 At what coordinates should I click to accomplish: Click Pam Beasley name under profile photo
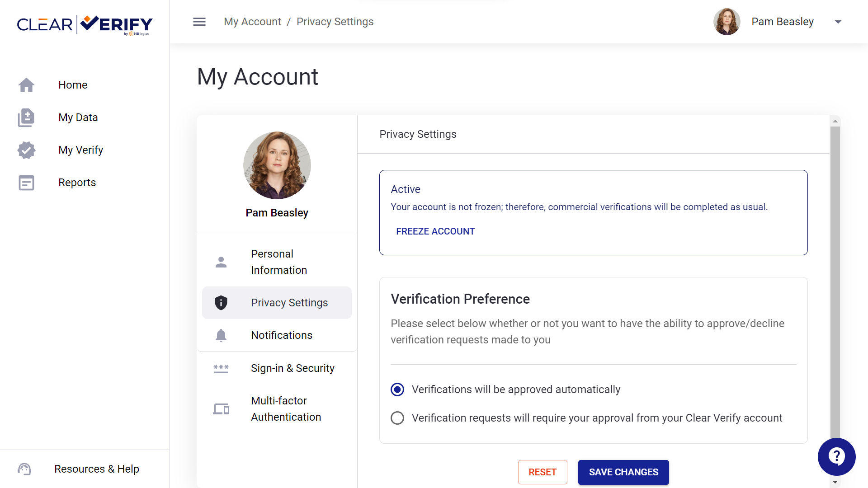277,213
